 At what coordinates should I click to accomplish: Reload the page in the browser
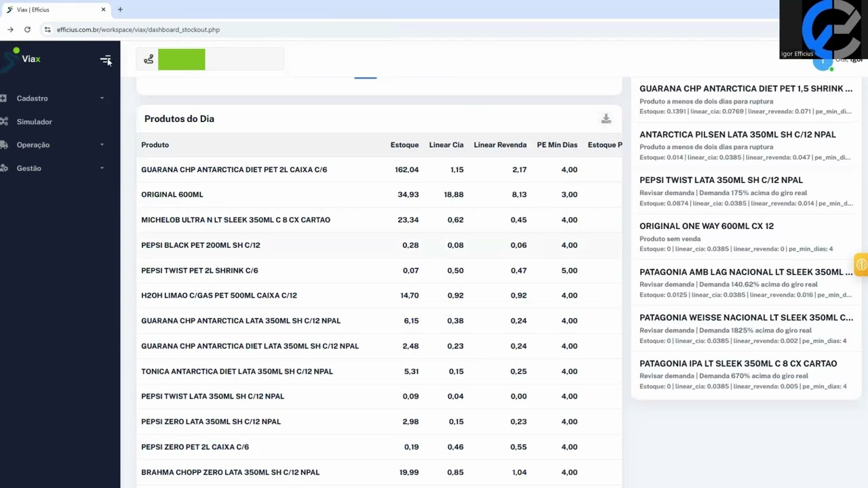pyautogui.click(x=27, y=30)
